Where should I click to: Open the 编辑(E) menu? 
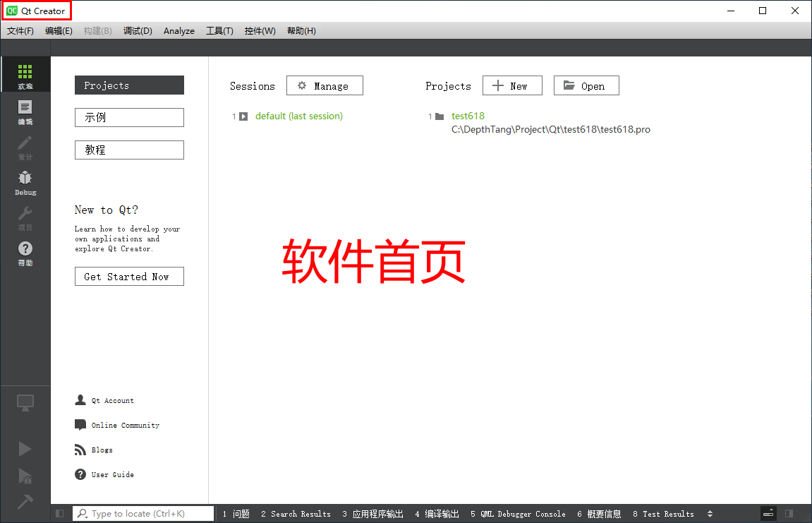tap(59, 30)
